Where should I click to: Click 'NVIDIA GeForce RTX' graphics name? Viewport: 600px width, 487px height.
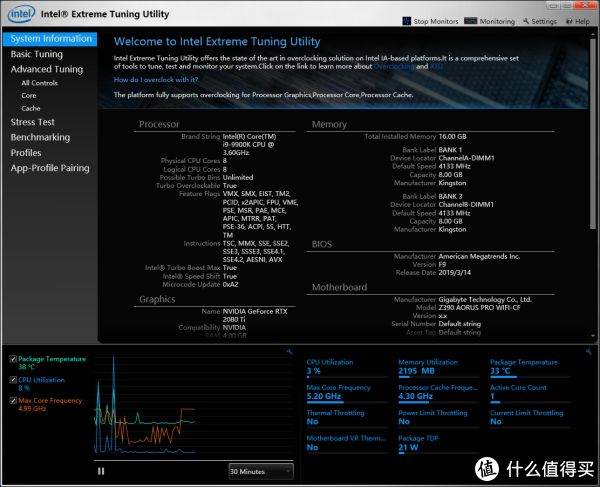click(255, 315)
